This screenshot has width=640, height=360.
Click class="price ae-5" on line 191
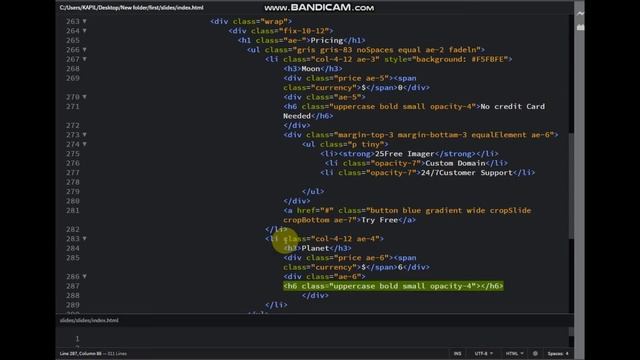click(347, 78)
